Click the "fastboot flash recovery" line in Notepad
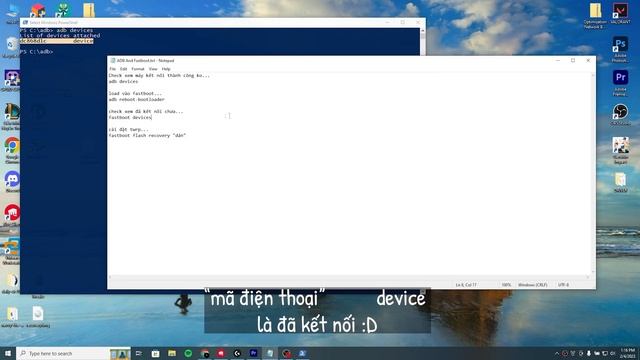Viewport: 640px width, 360px height. tap(147, 136)
